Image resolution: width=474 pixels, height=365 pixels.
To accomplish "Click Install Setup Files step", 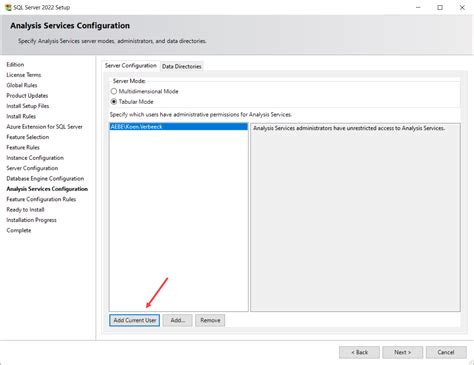I will pyautogui.click(x=28, y=106).
